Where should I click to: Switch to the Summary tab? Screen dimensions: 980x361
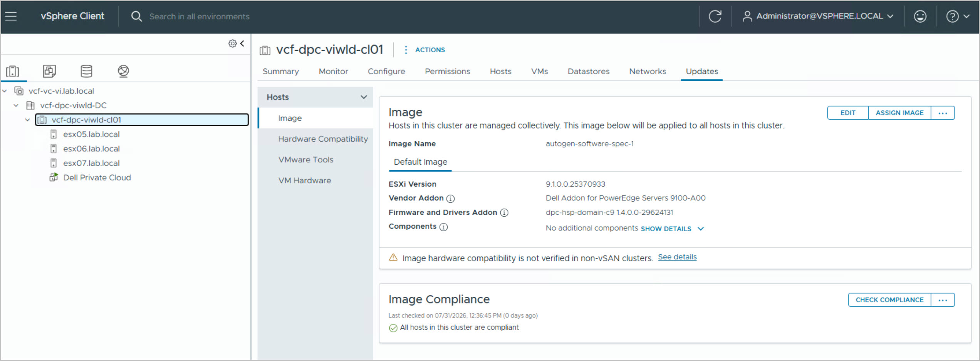coord(280,71)
